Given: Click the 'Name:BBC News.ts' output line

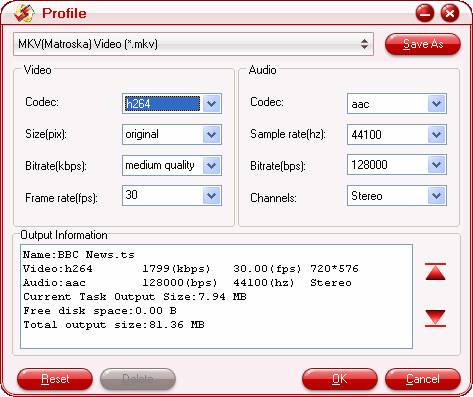Looking at the screenshot, I should pos(79,255).
